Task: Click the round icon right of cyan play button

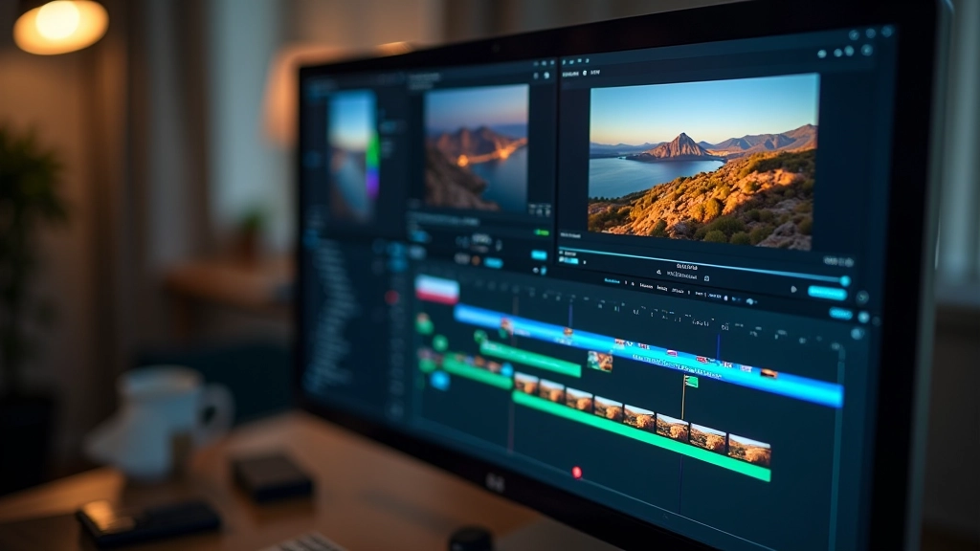Action: pos(862,298)
